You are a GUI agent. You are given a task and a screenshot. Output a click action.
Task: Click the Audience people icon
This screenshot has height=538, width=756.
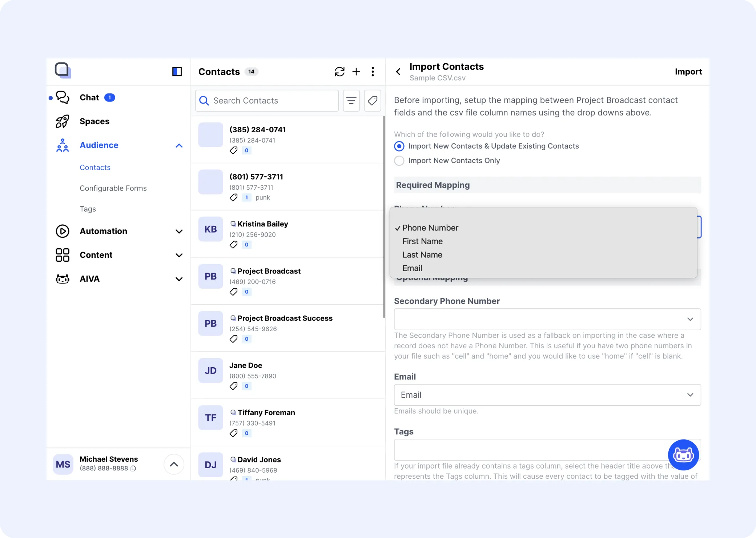pyautogui.click(x=63, y=145)
